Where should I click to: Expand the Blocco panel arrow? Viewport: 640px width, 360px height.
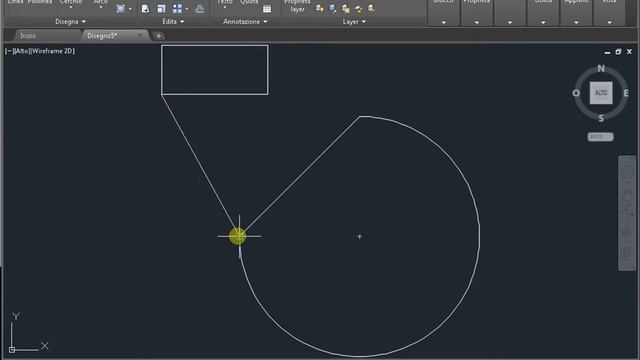[444, 22]
